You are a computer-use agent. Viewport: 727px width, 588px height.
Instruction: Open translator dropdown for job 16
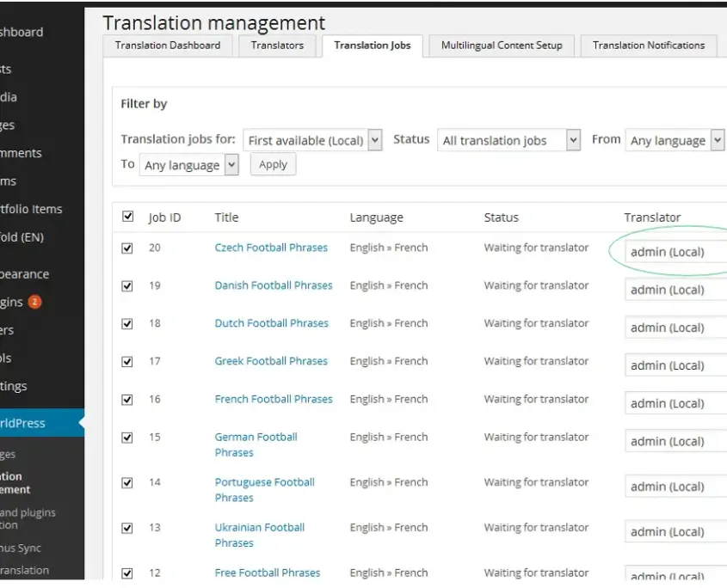(x=676, y=403)
